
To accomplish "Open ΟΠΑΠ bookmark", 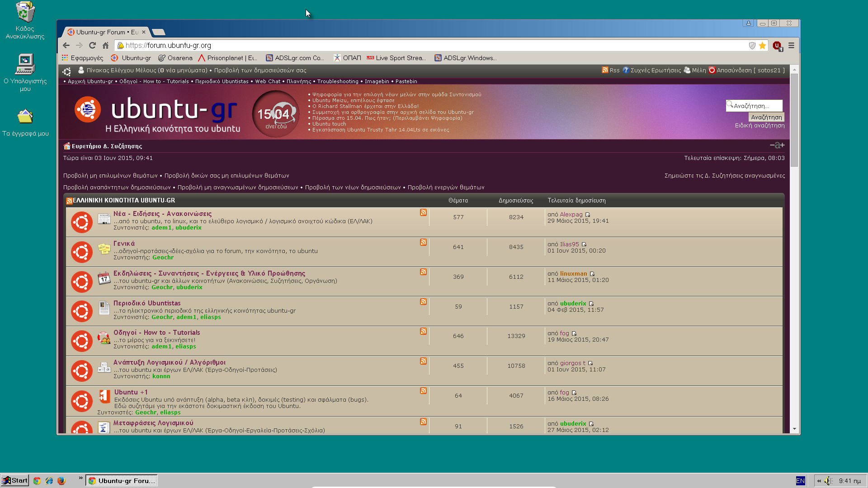I will 347,58.
